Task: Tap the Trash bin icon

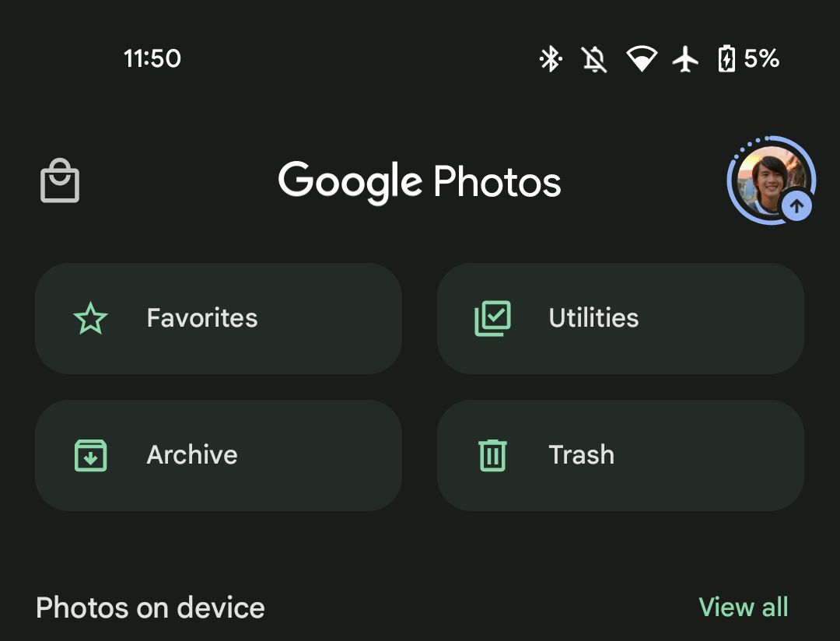Action: (x=492, y=456)
